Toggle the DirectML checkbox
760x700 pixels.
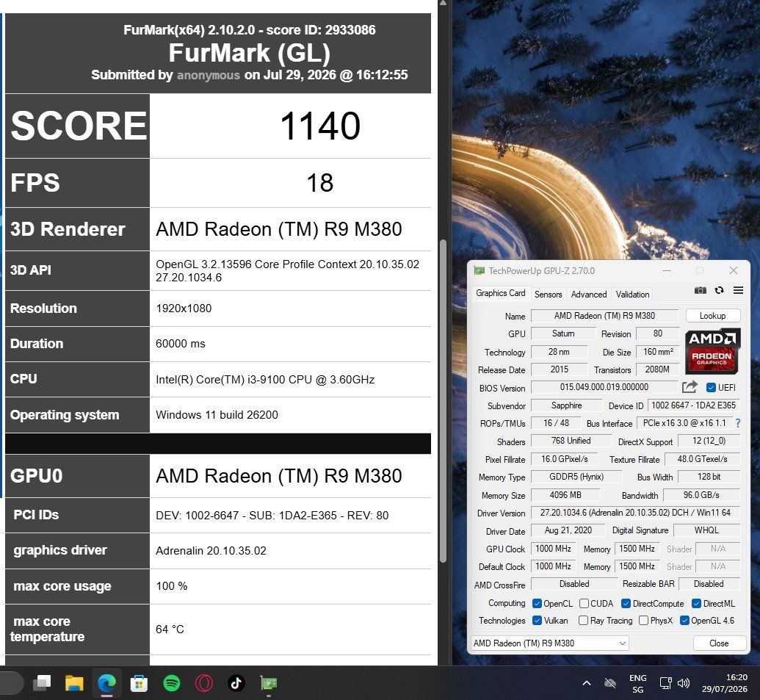[x=697, y=604]
